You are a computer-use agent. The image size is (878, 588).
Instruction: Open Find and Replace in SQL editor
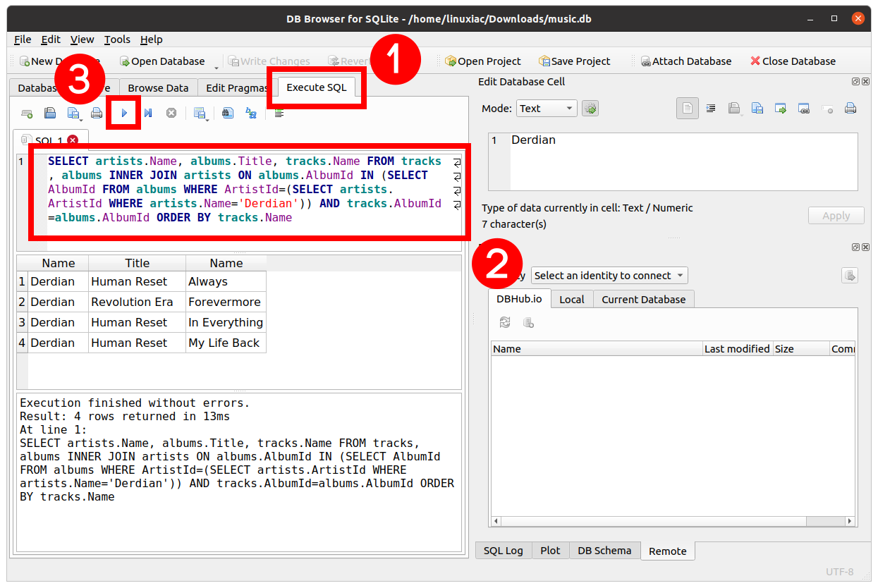(250, 113)
